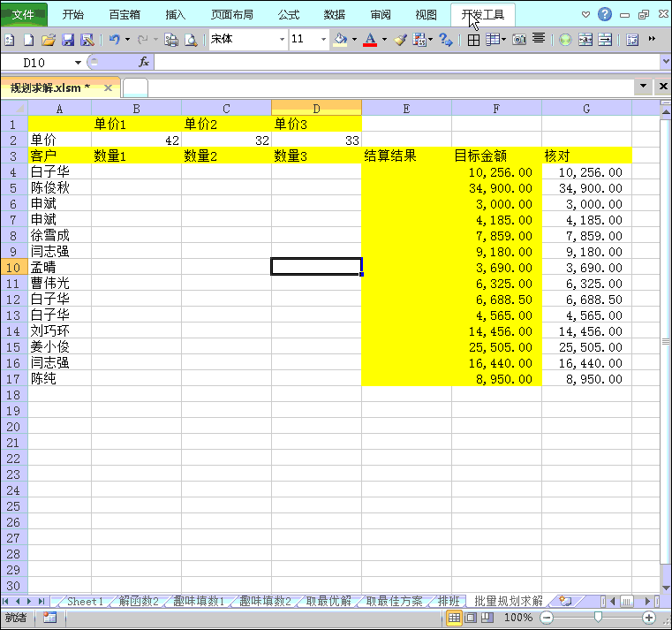Click the green circle toolbar icon
Image resolution: width=672 pixels, height=630 pixels.
coord(565,40)
